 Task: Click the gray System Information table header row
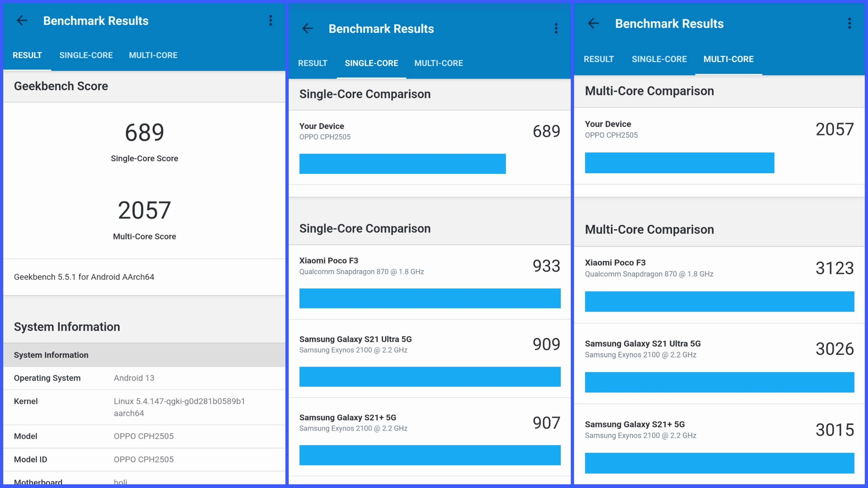point(144,355)
